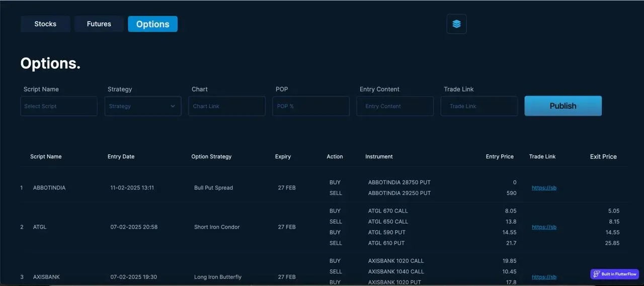Click the Entry Price column header

click(x=500, y=156)
